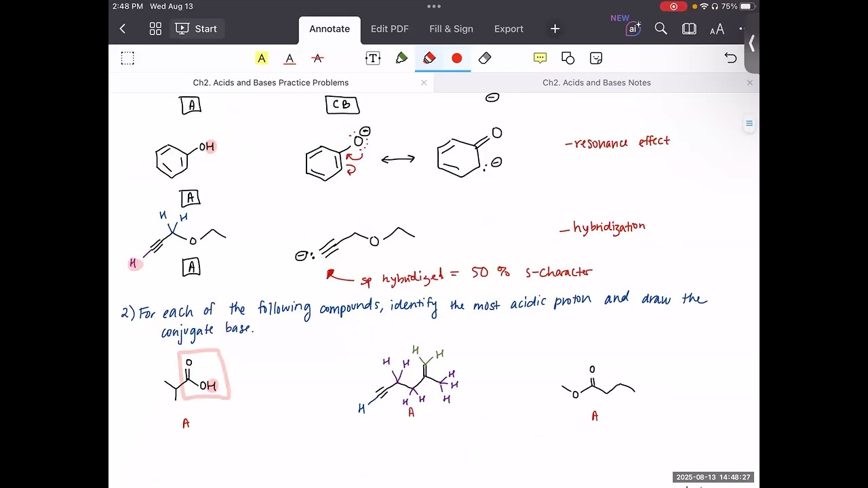The width and height of the screenshot is (868, 488).
Task: Tap the handwritten 'resonance effect' note
Action: pyautogui.click(x=618, y=142)
